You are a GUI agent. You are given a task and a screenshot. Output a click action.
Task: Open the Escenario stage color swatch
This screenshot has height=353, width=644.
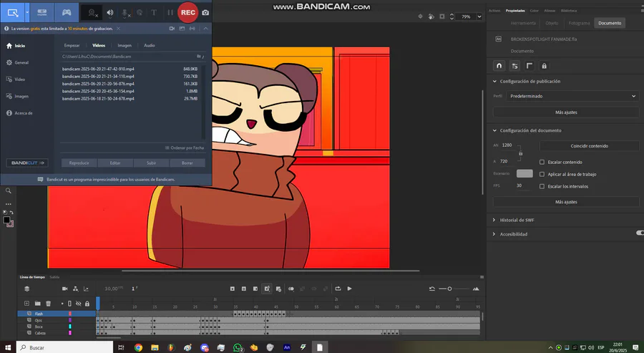click(x=525, y=173)
